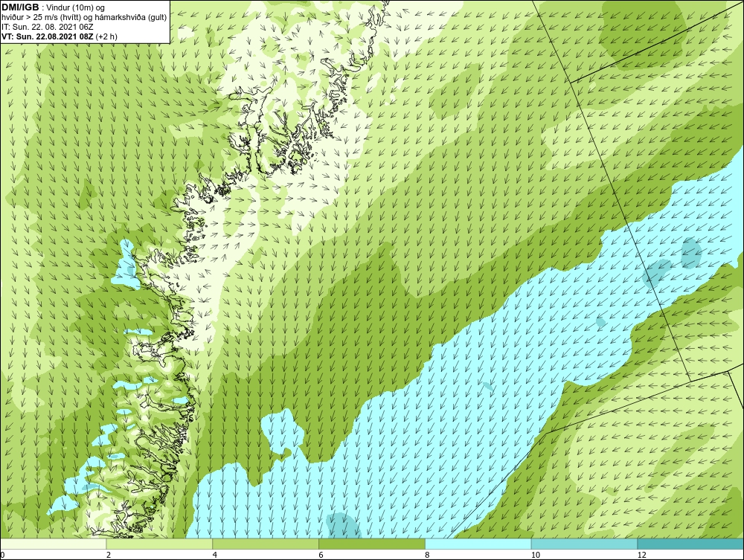Click the 10–12 m/s cyan legend swatch
Viewport: 744px width, 560px height.
(x=585, y=544)
